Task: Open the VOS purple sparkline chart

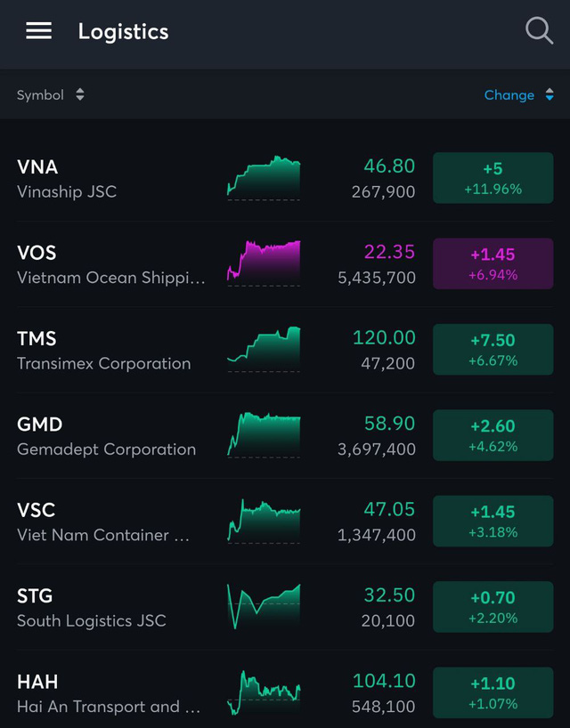Action: tap(264, 263)
